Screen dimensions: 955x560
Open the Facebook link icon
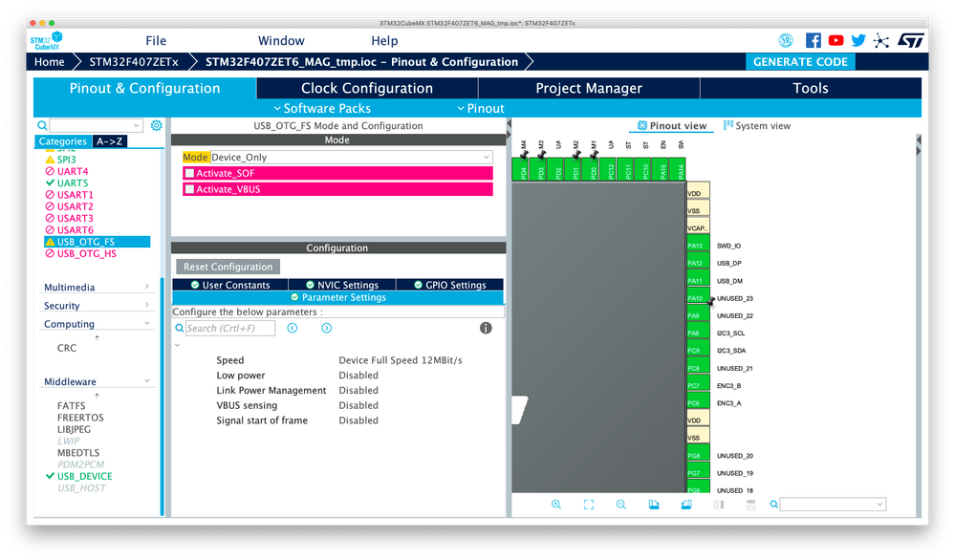click(x=814, y=41)
